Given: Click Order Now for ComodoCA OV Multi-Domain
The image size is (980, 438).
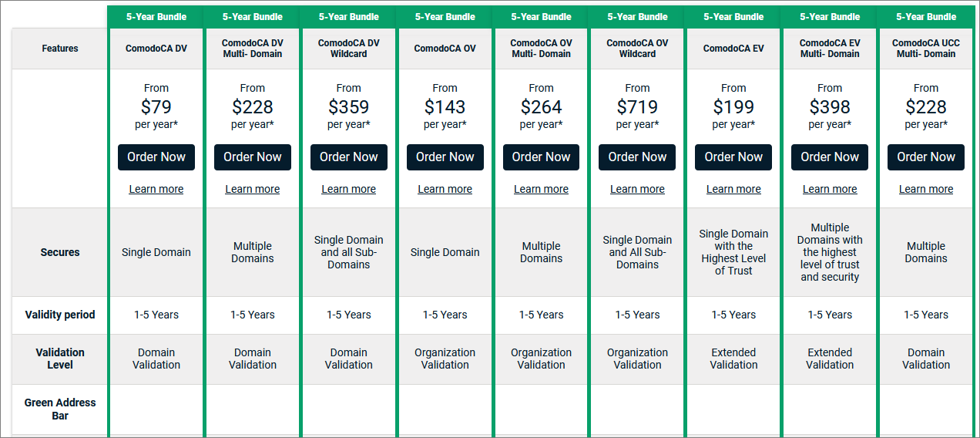Looking at the screenshot, I should pos(541,157).
